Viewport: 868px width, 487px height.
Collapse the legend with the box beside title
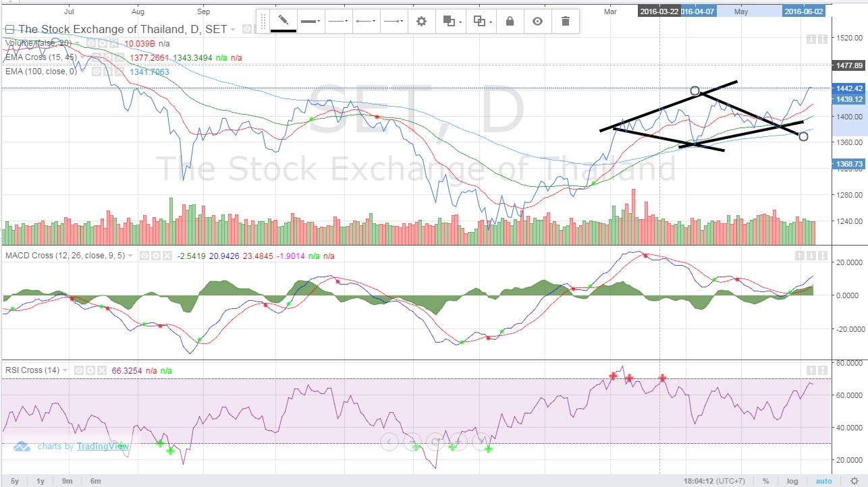click(9, 29)
